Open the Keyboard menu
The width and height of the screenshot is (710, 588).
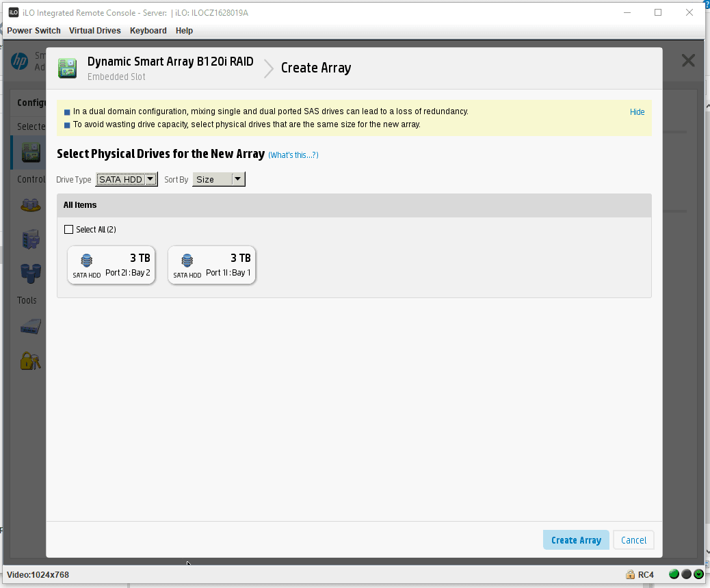(148, 31)
